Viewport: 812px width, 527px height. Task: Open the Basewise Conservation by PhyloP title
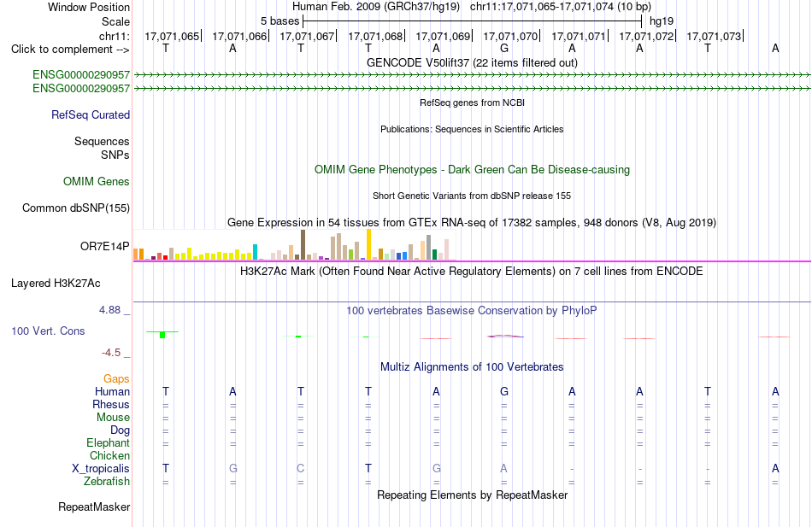472,311
